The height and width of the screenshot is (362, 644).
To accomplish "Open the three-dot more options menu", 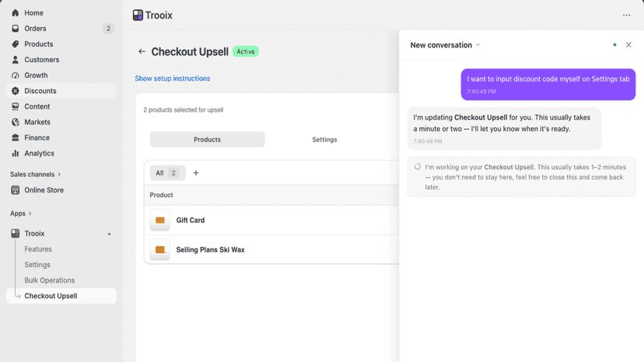I will click(626, 16).
